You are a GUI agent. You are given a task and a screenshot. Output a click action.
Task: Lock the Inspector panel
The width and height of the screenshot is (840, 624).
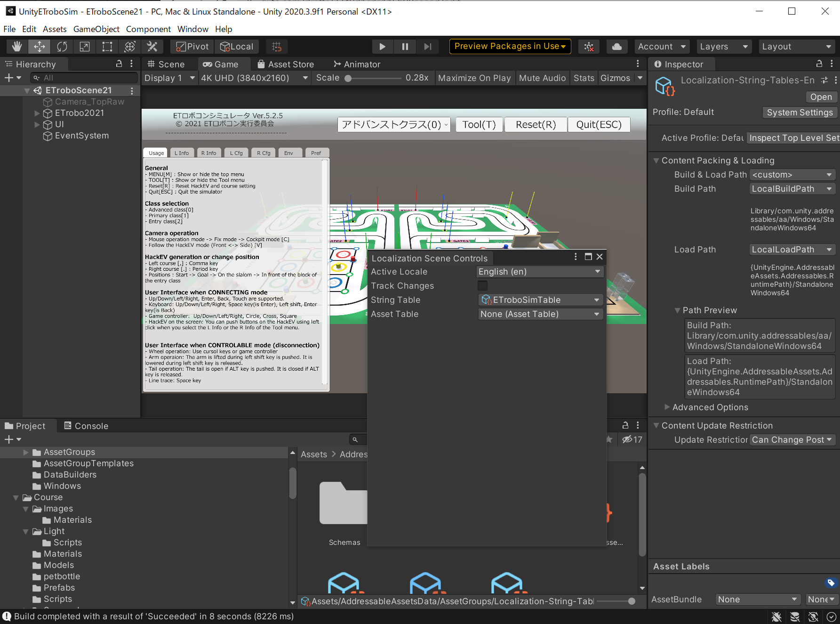819,64
